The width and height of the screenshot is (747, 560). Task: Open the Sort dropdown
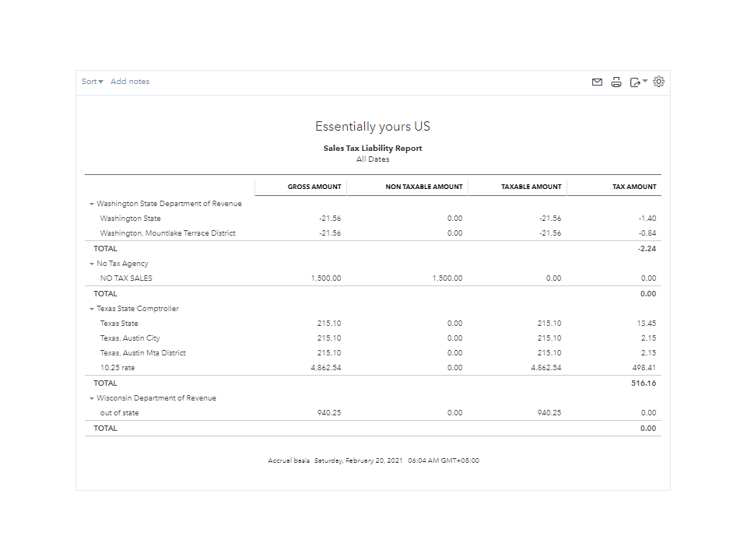[x=92, y=82]
